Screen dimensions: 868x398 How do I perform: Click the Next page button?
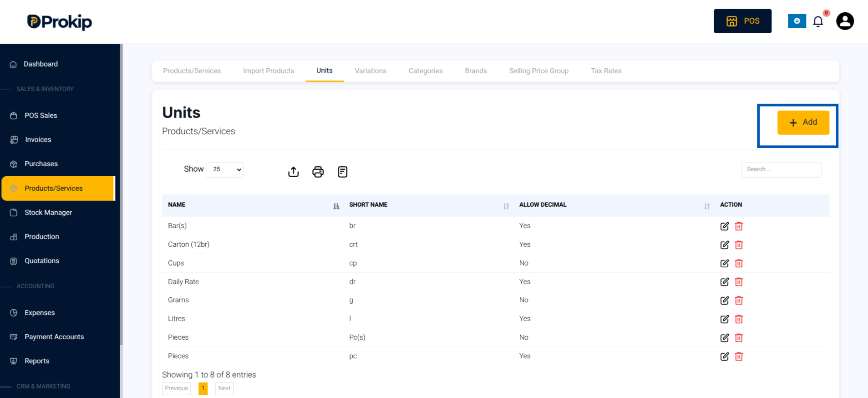224,388
